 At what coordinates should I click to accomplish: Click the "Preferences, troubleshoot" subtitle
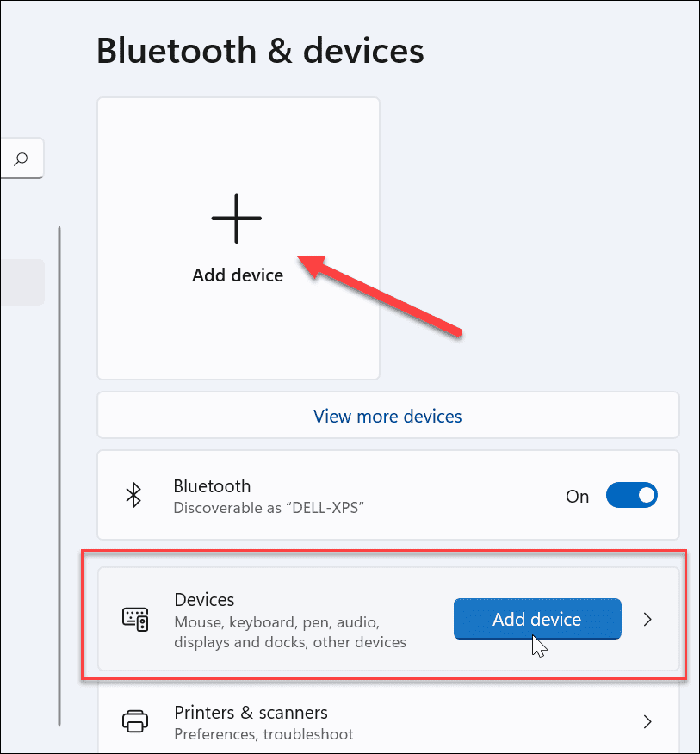(x=263, y=734)
